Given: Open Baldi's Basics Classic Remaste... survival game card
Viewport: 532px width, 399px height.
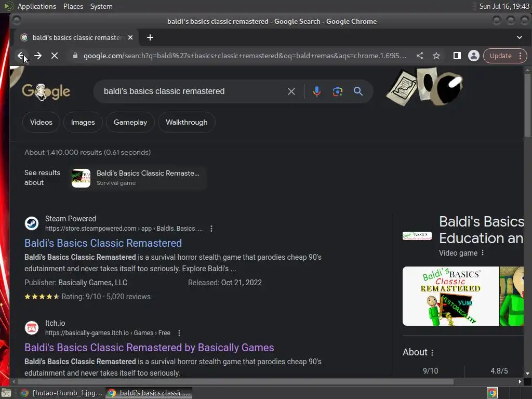Looking at the screenshot, I should point(138,178).
